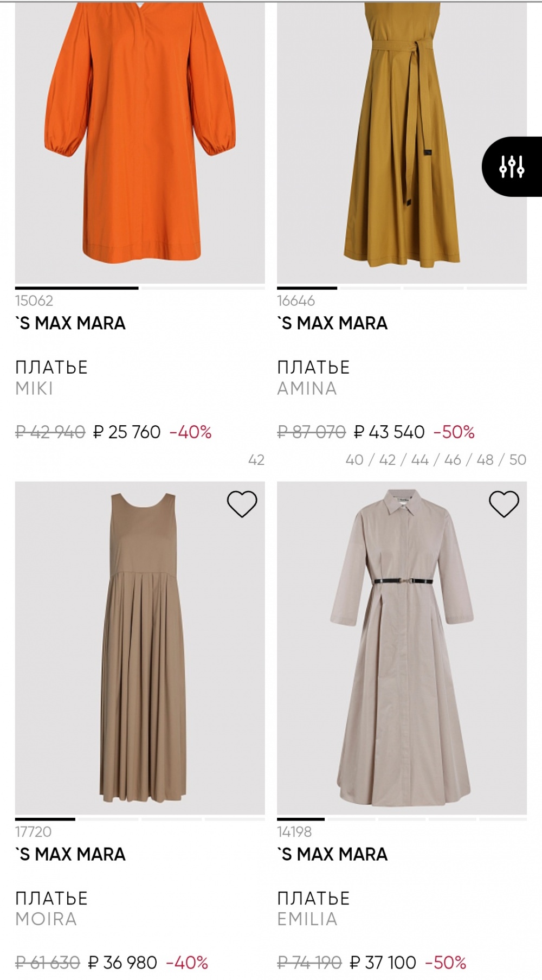Open the Amina product name link
The width and height of the screenshot is (542, 980).
[307, 389]
